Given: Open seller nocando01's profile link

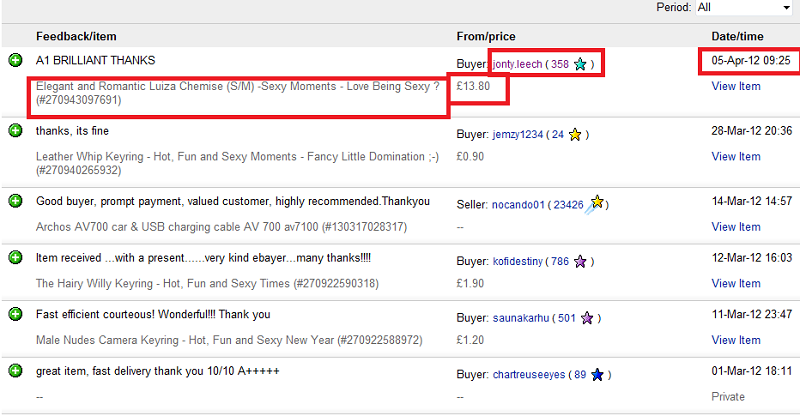Looking at the screenshot, I should 518,205.
